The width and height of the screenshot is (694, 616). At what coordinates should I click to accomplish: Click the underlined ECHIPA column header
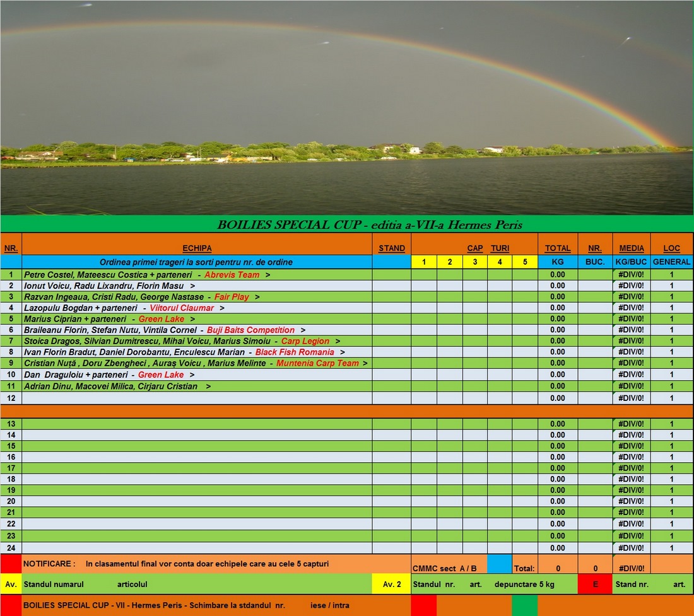[x=197, y=248]
